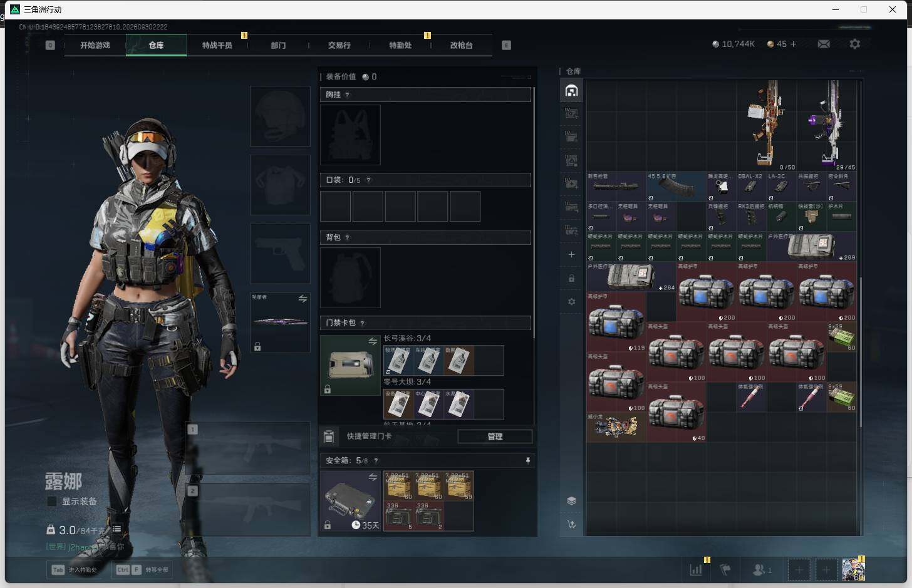Select the 快拔套(沙) item in warehouse

click(x=811, y=217)
